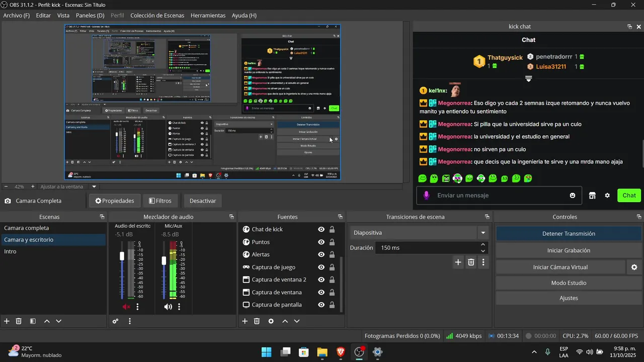Zoom out preview with minus icon
The image size is (644, 362).
tap(6, 187)
